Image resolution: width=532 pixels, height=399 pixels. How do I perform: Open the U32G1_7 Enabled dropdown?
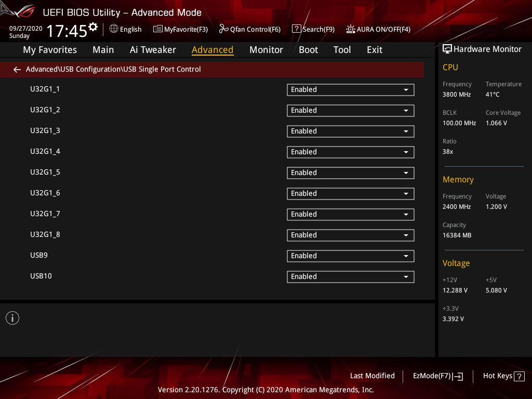pyautogui.click(x=351, y=215)
